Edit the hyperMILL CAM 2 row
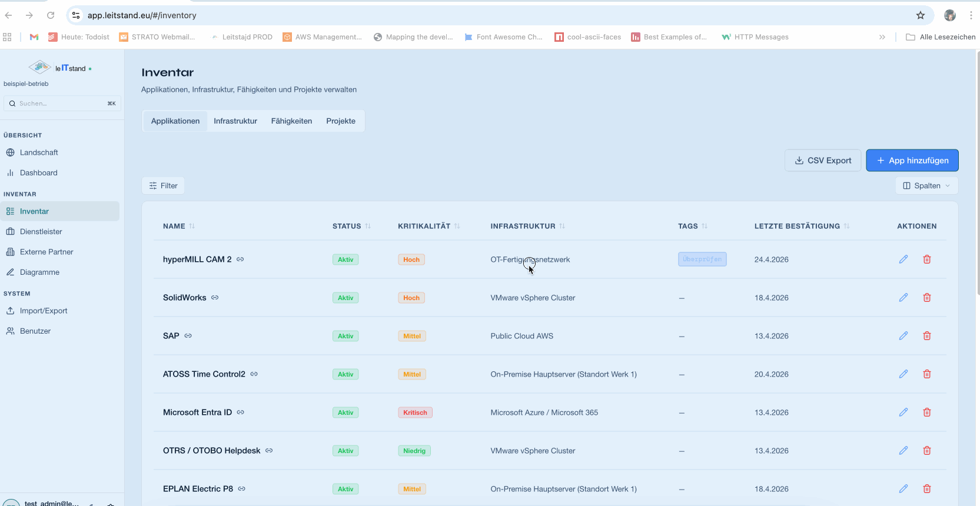 [x=903, y=259]
